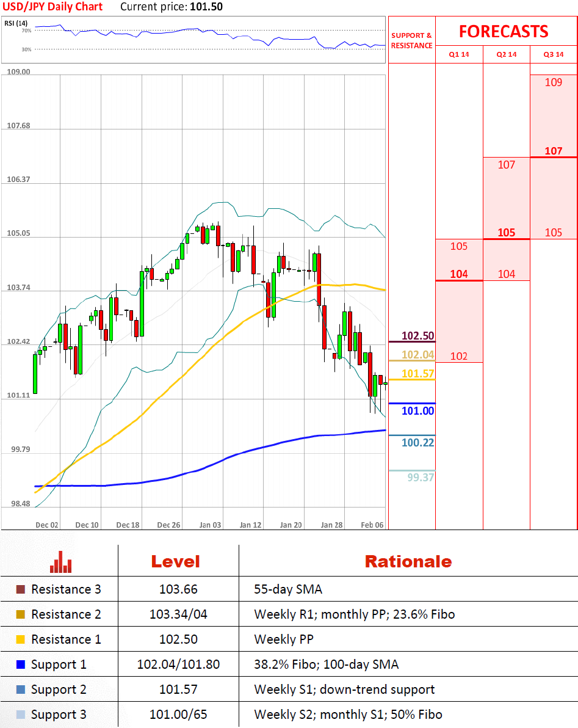Click the 103.34/04 level cell
578x728 pixels.
tap(179, 614)
